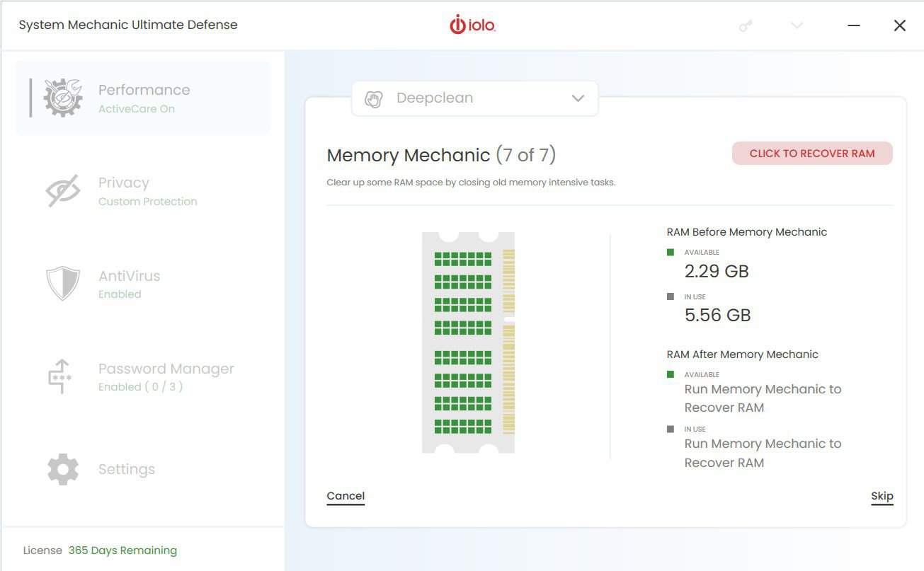This screenshot has height=571, width=924.
Task: Click the RAM Before Memory Mechanic label
Action: (747, 232)
